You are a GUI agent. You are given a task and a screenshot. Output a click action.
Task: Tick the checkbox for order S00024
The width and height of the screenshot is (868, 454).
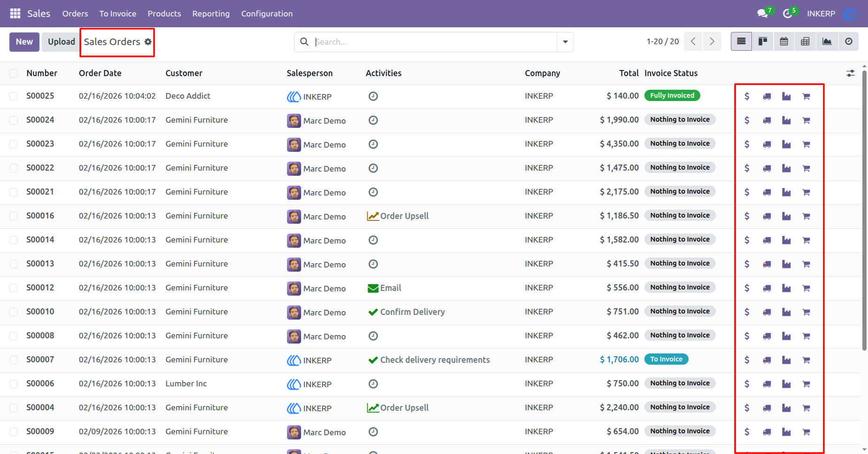[x=14, y=120]
